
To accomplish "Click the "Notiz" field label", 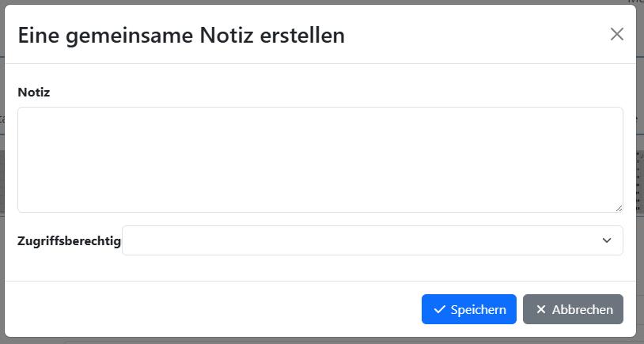I will point(34,93).
